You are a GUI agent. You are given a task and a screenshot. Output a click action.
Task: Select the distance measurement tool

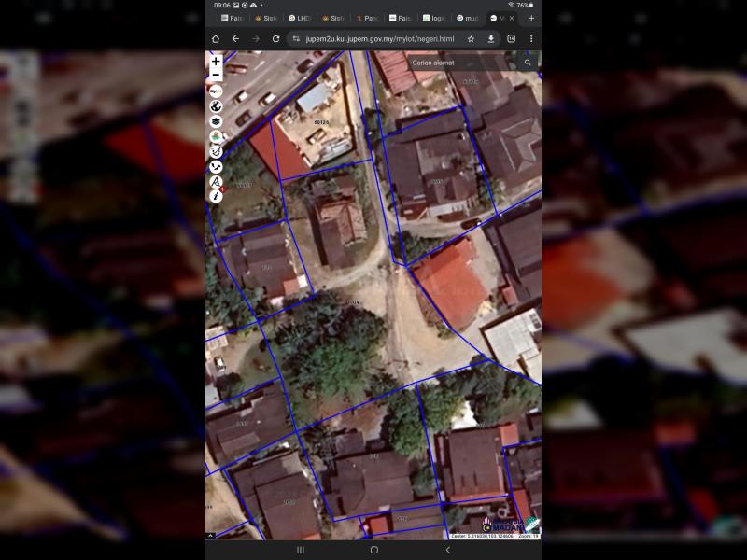(x=216, y=166)
